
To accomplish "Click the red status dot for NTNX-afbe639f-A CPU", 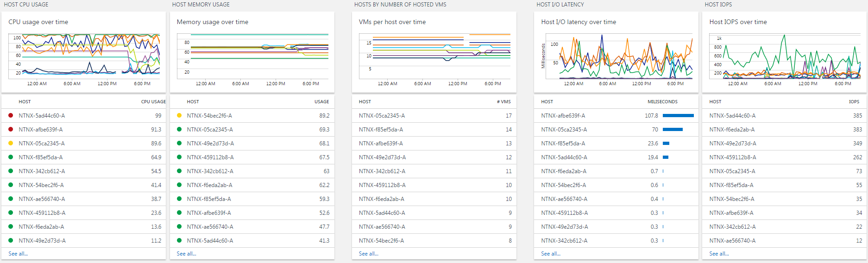I will coord(11,129).
